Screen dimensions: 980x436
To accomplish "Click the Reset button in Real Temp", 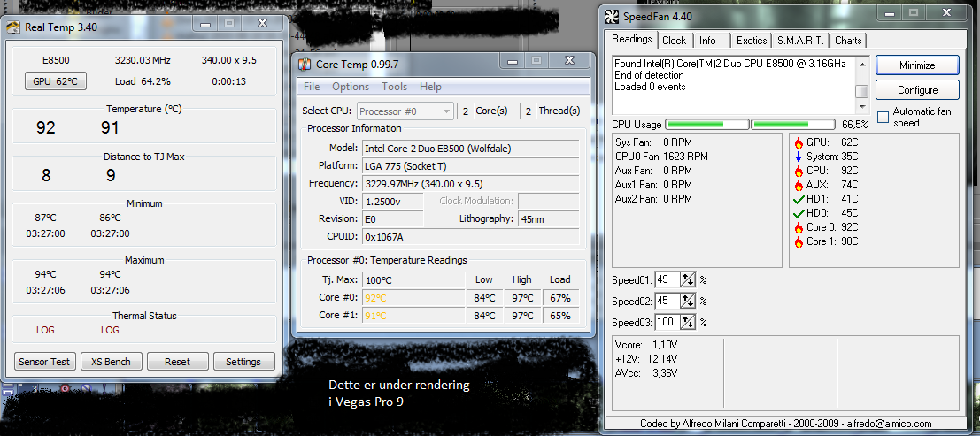I will coord(177,361).
